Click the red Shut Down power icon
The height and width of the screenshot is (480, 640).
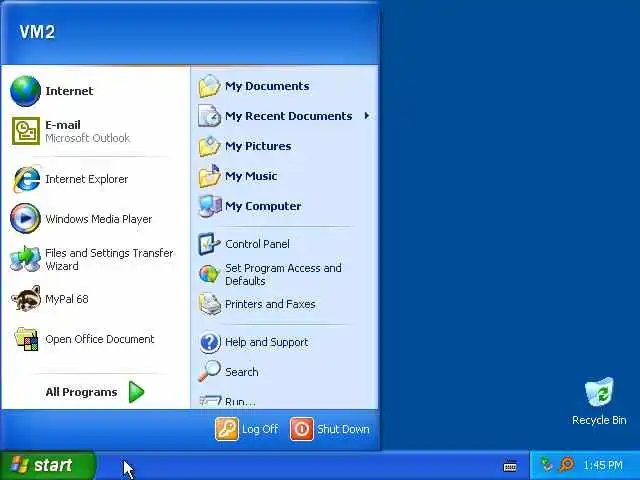tap(302, 429)
